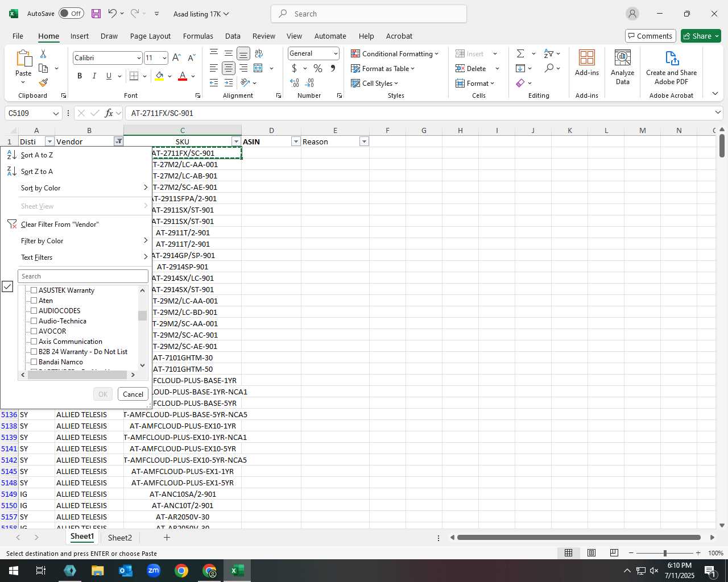Click the Wrap Text icon

click(259, 53)
